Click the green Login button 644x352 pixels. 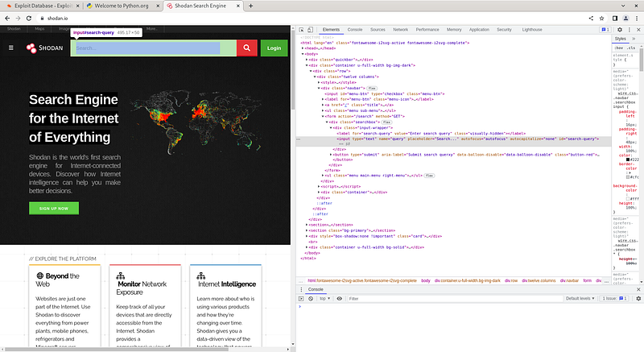[274, 48]
